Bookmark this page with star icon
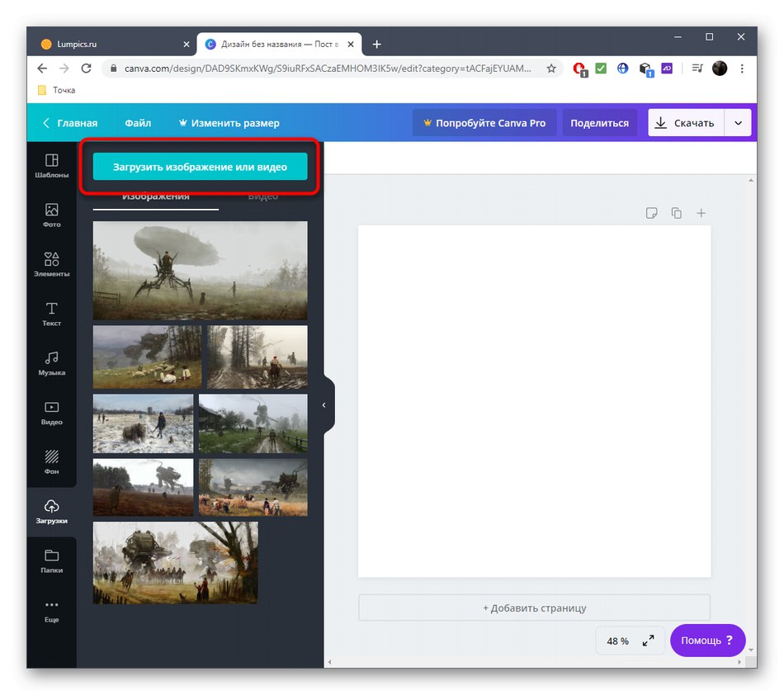 (551, 69)
